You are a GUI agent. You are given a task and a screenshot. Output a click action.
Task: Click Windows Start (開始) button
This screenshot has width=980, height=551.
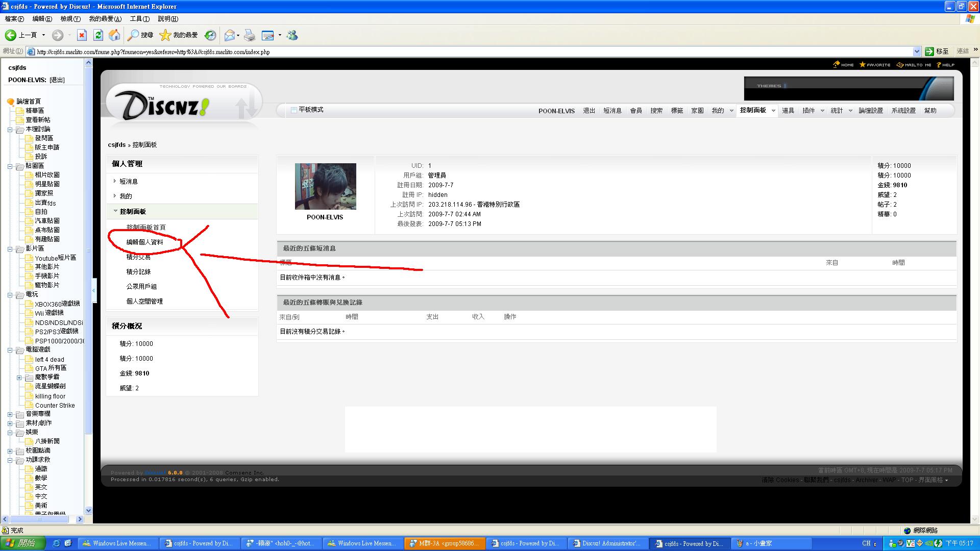coord(23,543)
